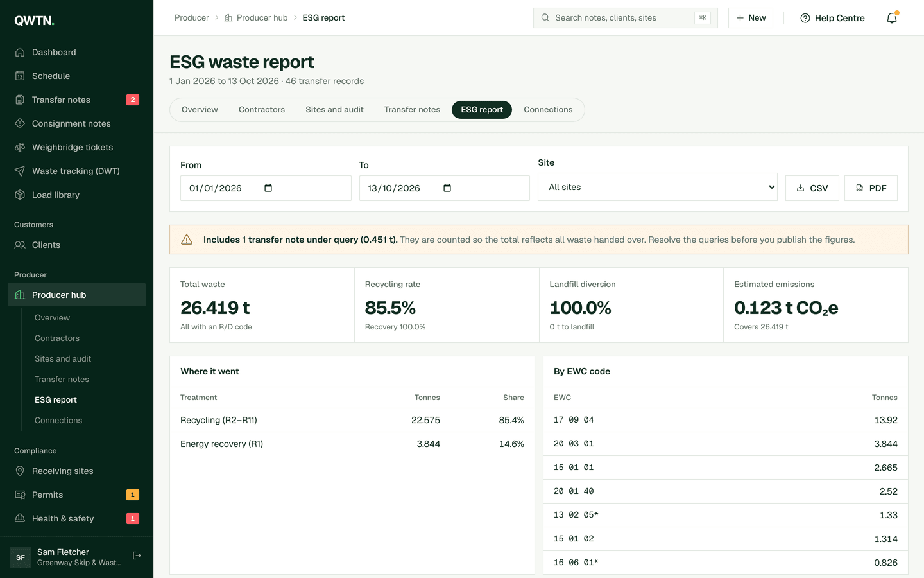924x578 pixels.
Task: Expand the All sites dropdown
Action: click(658, 187)
